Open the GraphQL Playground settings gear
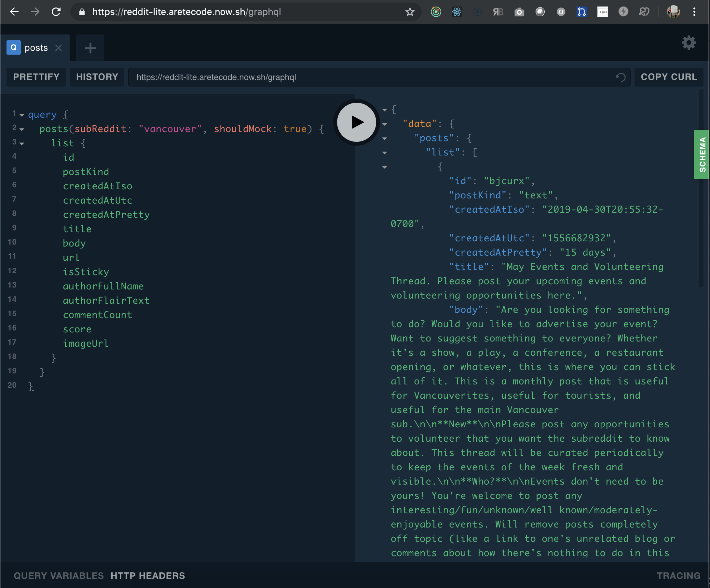 [x=689, y=43]
